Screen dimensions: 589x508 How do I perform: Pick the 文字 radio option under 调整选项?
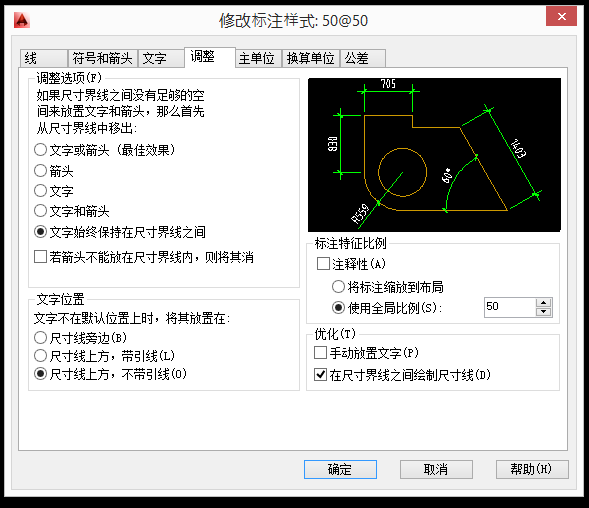point(54,191)
